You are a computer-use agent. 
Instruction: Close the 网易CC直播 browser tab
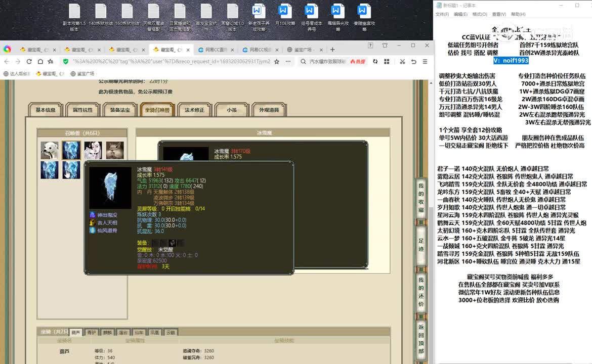click(232, 50)
